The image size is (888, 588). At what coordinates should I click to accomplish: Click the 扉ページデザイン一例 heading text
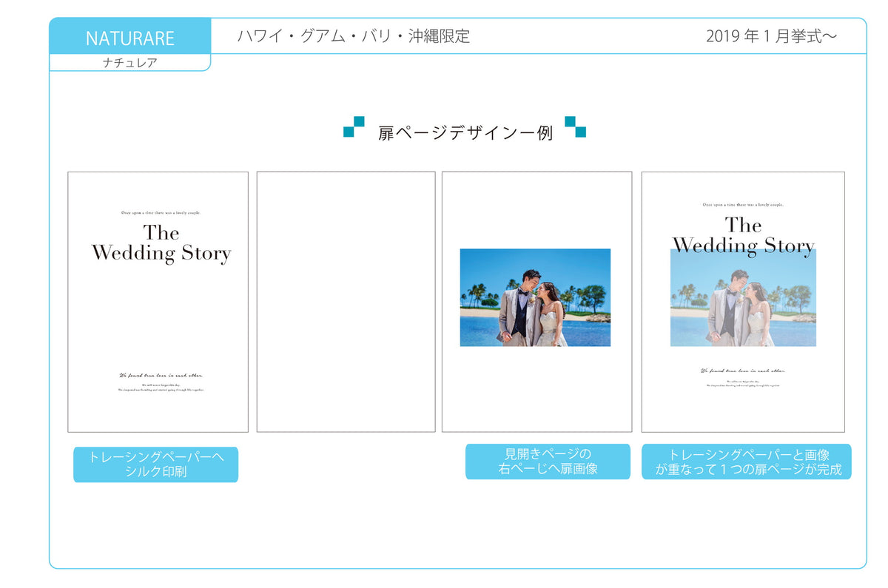pos(465,134)
